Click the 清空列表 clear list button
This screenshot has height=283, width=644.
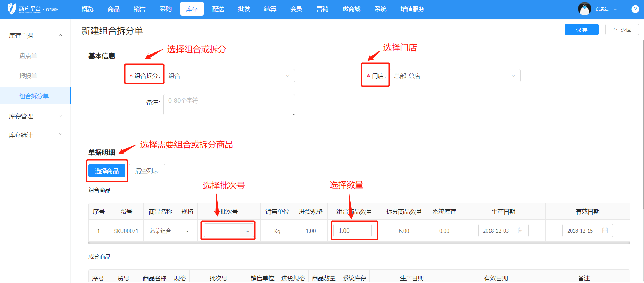(147, 171)
